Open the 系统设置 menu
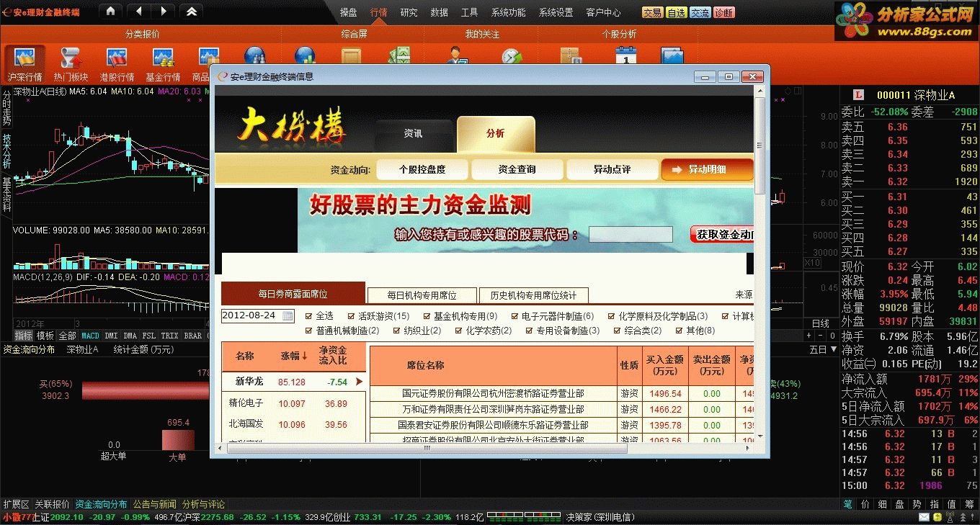Image resolution: width=980 pixels, height=525 pixels. (556, 12)
